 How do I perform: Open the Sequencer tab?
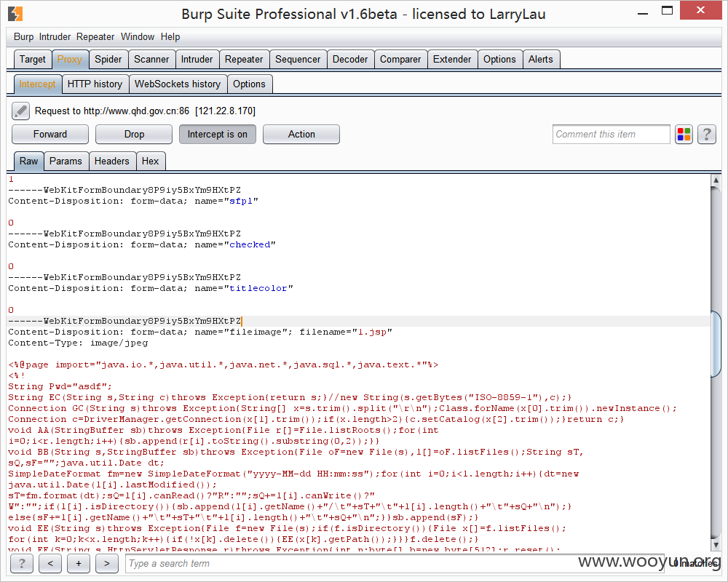coord(298,60)
